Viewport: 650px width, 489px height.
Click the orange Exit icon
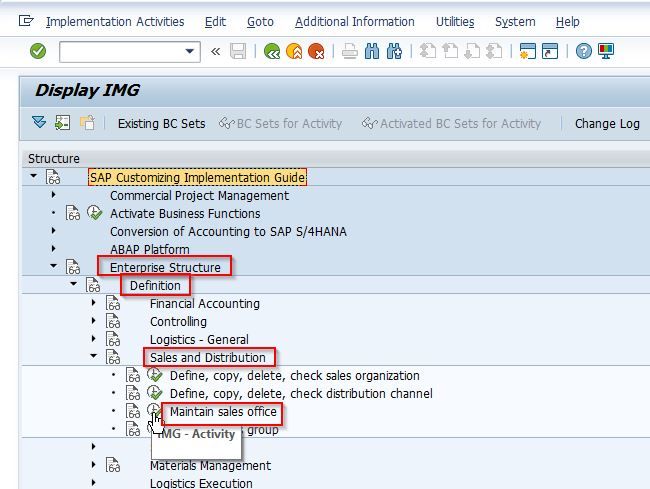[x=294, y=51]
